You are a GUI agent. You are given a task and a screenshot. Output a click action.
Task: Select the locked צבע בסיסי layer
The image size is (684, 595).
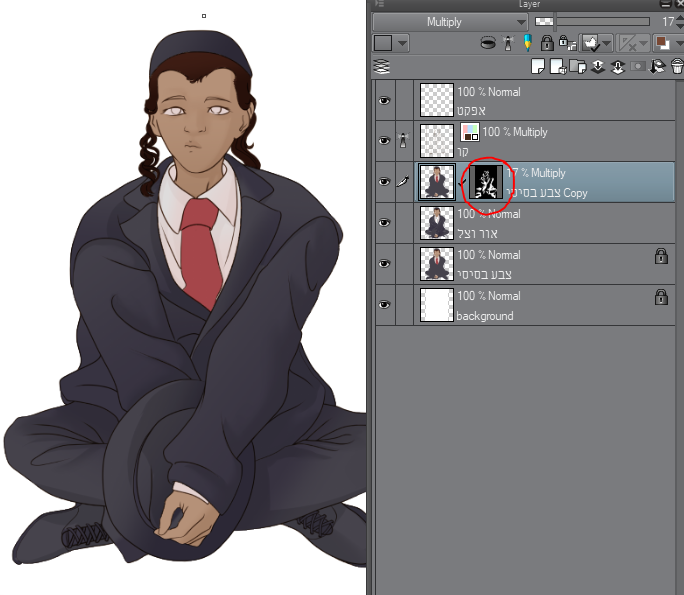pyautogui.click(x=540, y=264)
